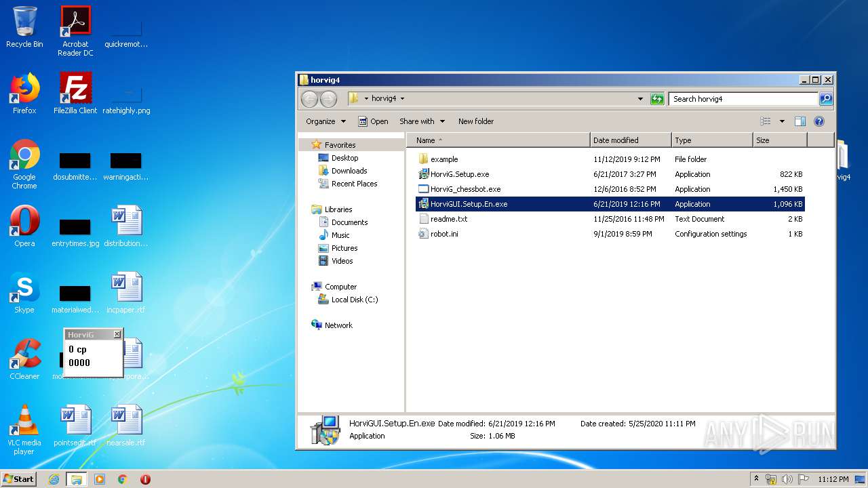Select Libraries in navigation pane

338,209
